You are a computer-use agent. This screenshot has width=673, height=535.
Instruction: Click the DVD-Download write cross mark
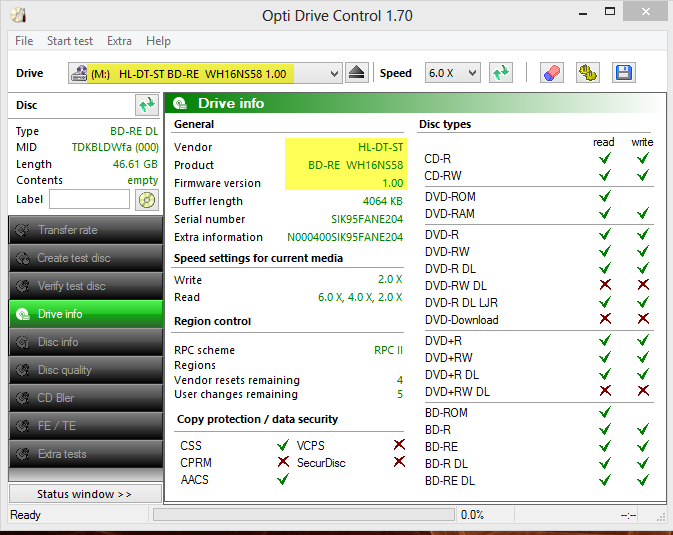(643, 319)
